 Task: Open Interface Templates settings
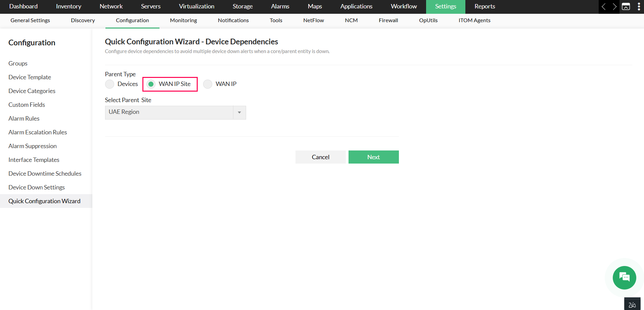pos(34,160)
